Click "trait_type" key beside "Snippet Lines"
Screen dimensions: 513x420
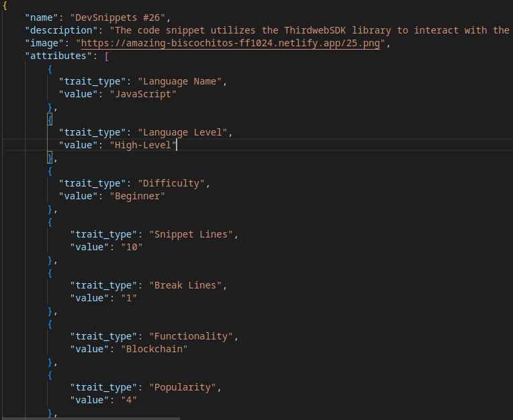(x=103, y=234)
